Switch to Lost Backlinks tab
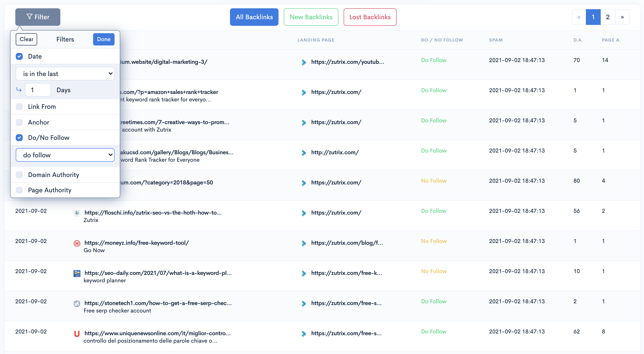The width and height of the screenshot is (644, 354). (x=370, y=17)
